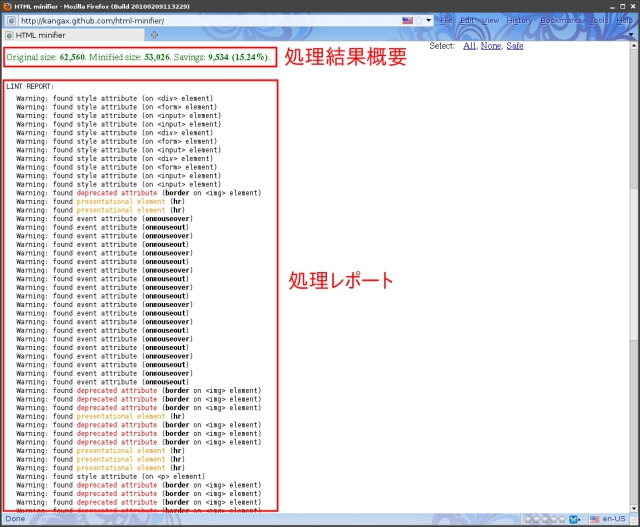The image size is (640, 527).
Task: Rate with the first star in status bar
Action: click(528, 519)
